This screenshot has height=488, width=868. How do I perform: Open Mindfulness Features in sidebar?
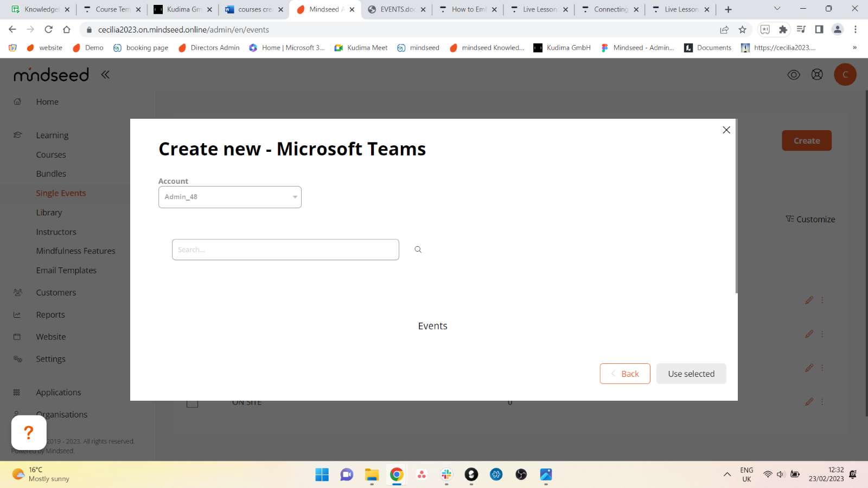tap(75, 251)
